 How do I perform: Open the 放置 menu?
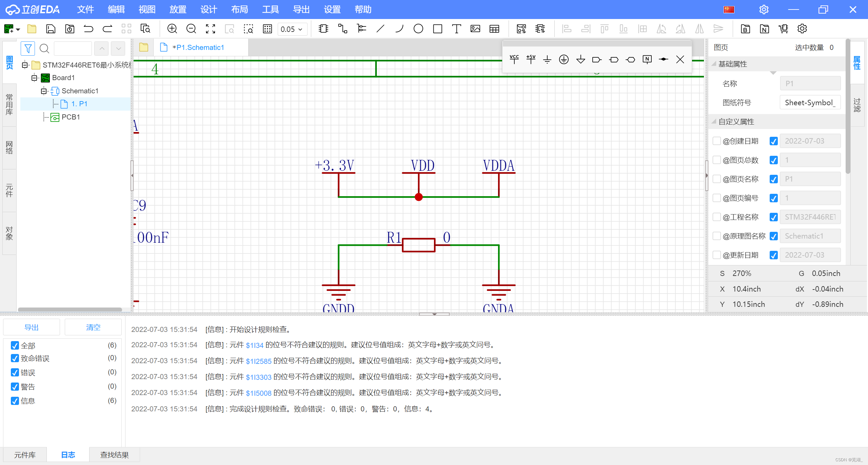pos(178,10)
